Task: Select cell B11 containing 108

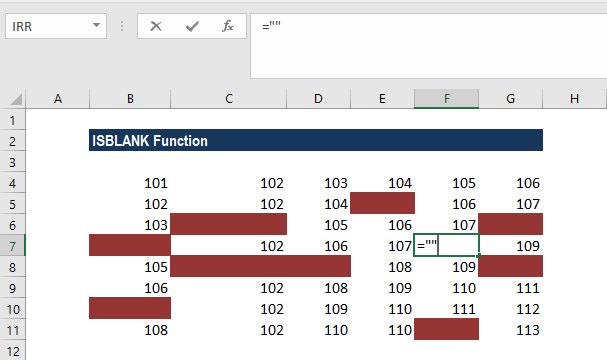Action: pos(130,329)
